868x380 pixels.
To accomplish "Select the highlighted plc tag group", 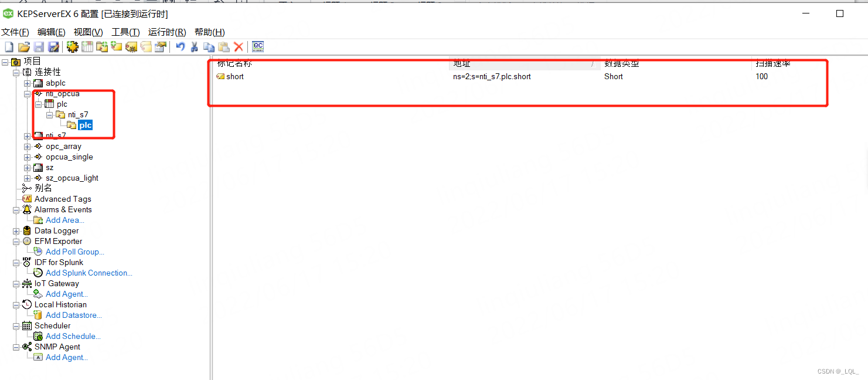I will pos(86,125).
